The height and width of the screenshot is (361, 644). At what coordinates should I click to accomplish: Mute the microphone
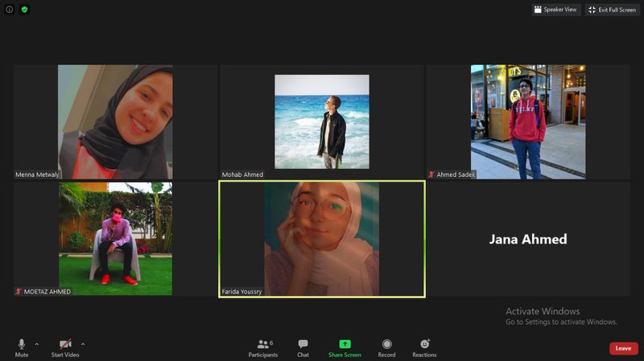22,347
